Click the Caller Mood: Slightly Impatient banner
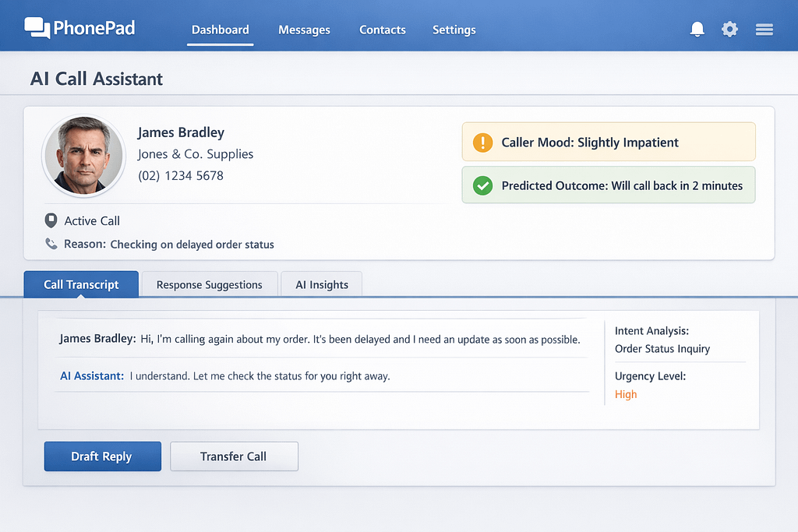The height and width of the screenshot is (532, 798). (x=609, y=142)
